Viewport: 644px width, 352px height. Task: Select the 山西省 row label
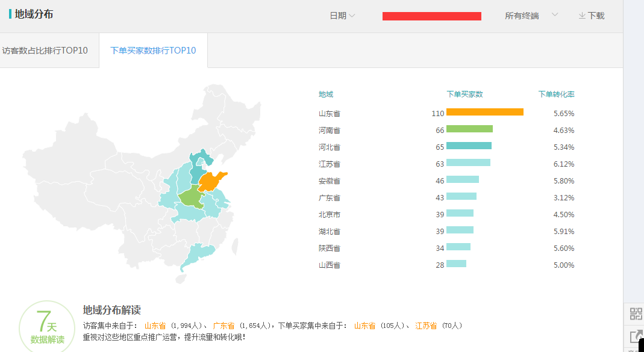330,265
